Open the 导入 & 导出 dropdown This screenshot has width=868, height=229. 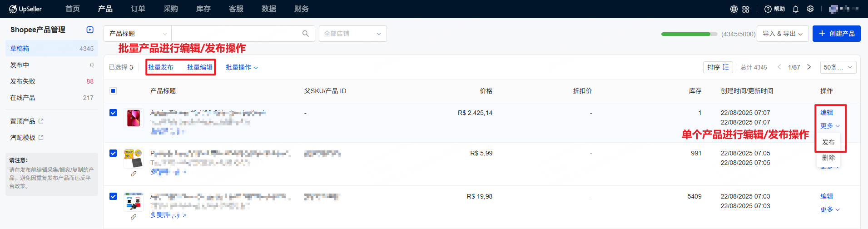coord(782,34)
